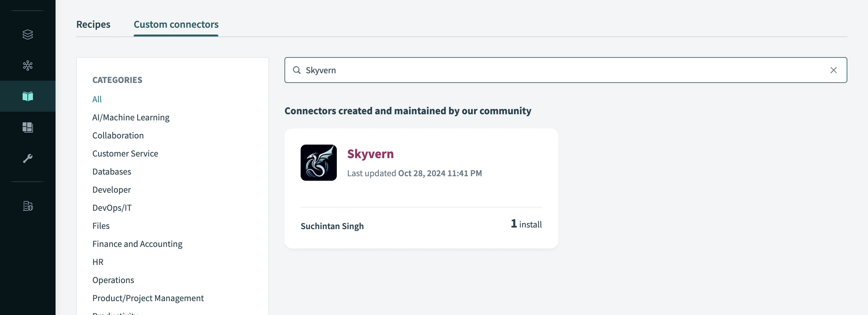Open the audit log document icon
The height and width of the screenshot is (315, 868).
pos(27,207)
